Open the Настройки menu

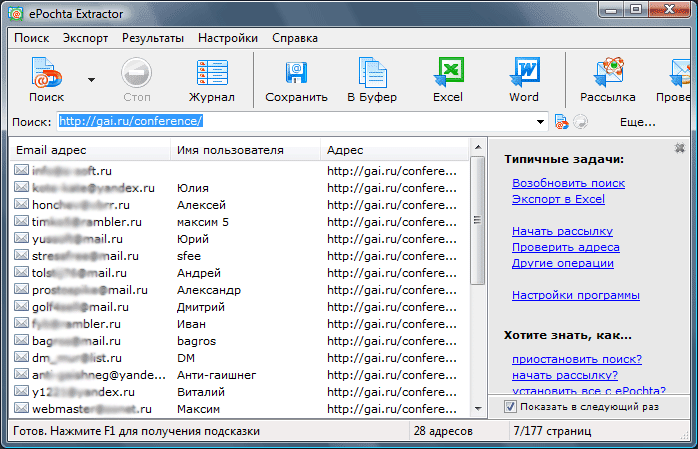(x=228, y=38)
